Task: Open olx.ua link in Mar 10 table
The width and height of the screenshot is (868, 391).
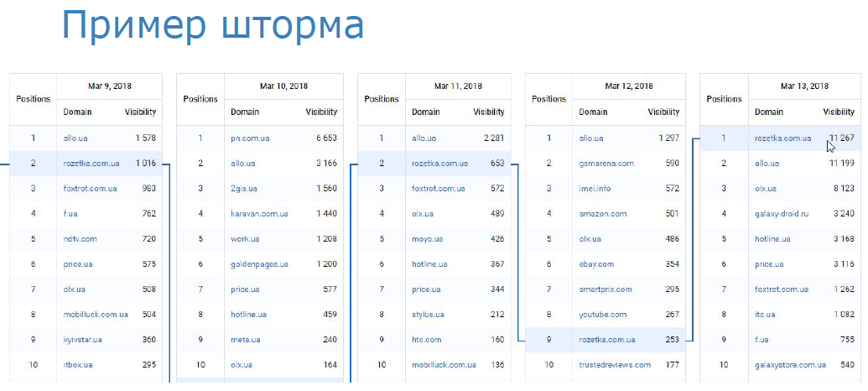Action: pyautogui.click(x=242, y=364)
